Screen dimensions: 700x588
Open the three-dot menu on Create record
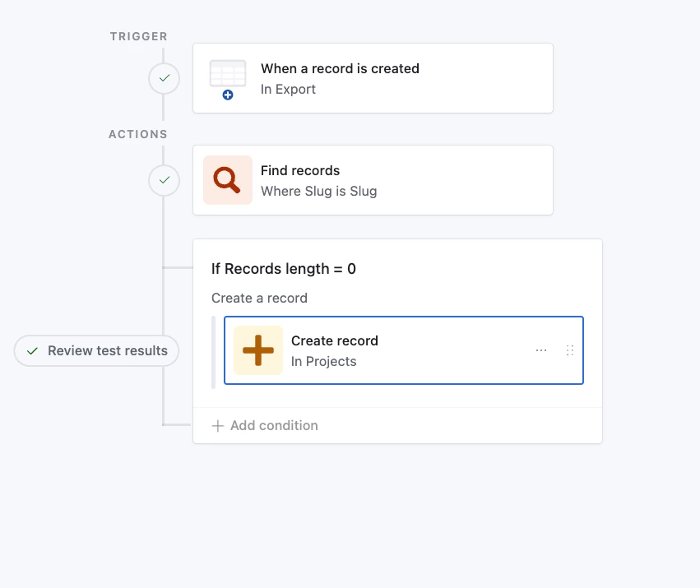coord(541,350)
